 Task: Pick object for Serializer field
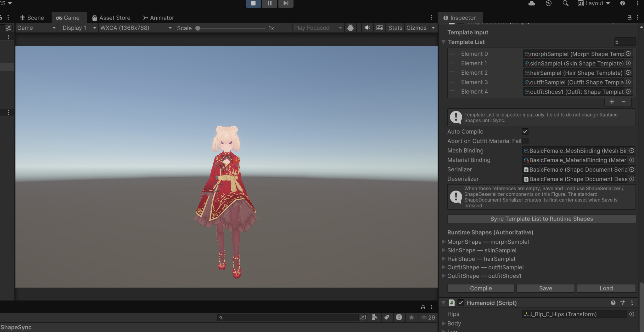pyautogui.click(x=632, y=170)
